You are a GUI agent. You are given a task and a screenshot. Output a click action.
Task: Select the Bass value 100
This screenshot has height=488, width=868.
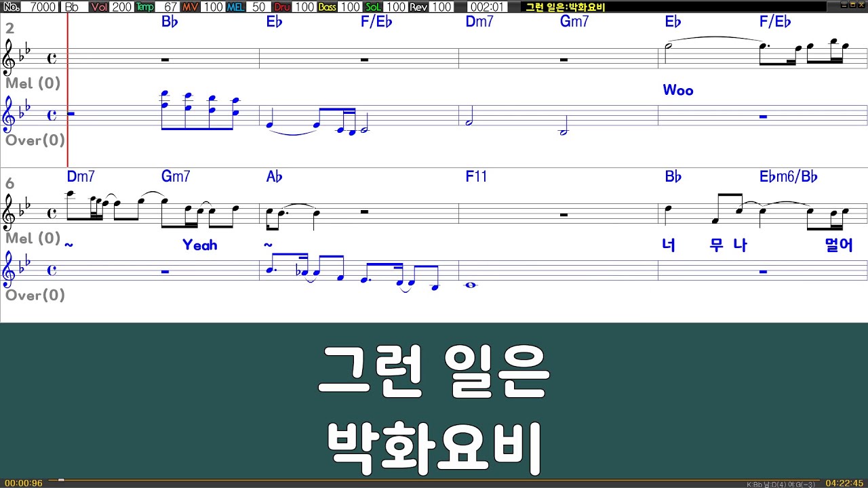(x=351, y=7)
